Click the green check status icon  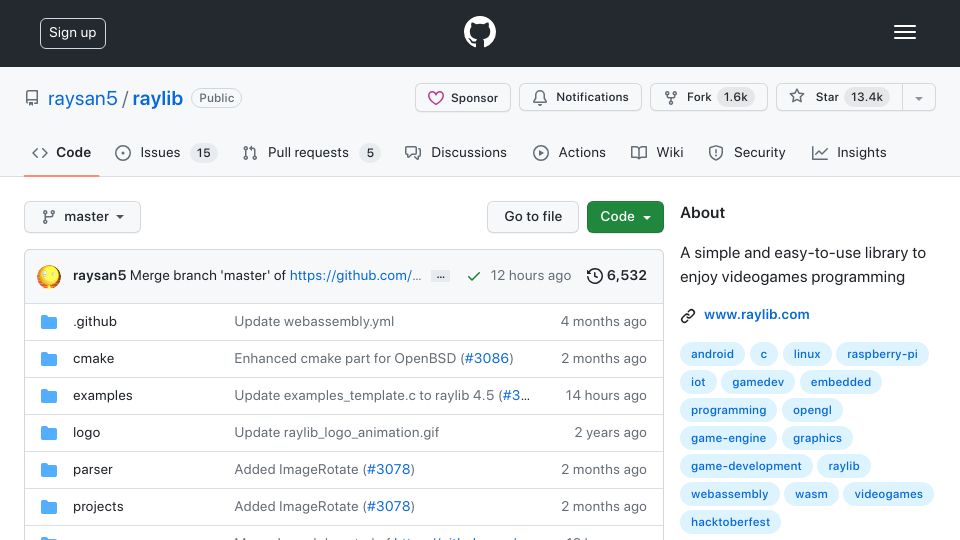(473, 276)
